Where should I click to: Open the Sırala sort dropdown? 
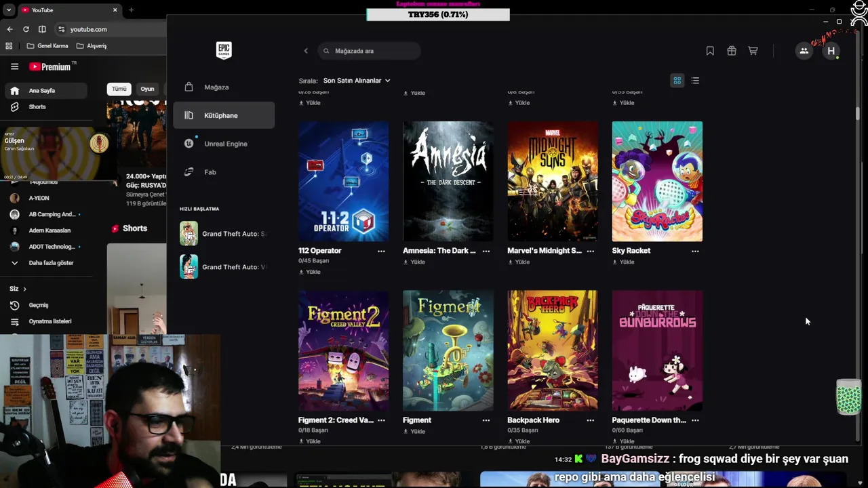point(357,81)
